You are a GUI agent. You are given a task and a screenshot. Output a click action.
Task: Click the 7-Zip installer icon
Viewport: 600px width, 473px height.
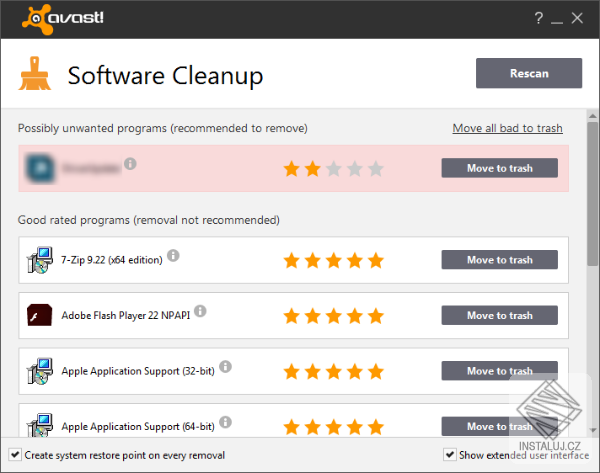pyautogui.click(x=39, y=260)
